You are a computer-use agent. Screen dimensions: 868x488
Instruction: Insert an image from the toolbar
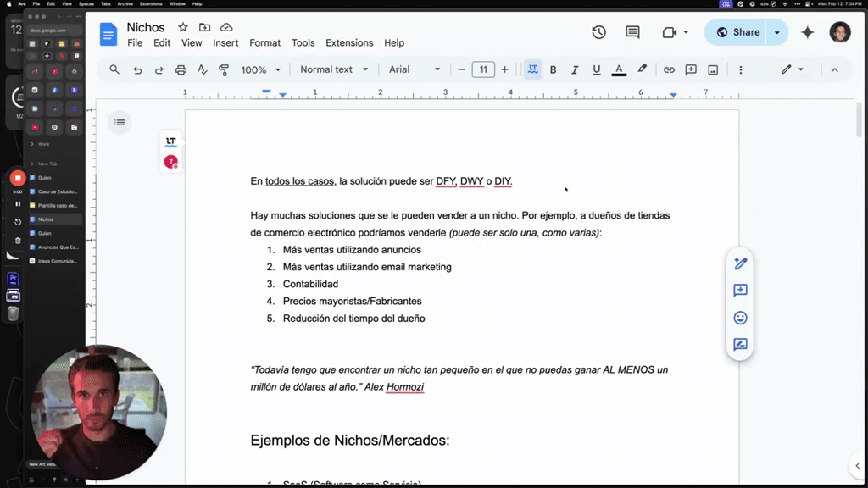[x=713, y=69]
